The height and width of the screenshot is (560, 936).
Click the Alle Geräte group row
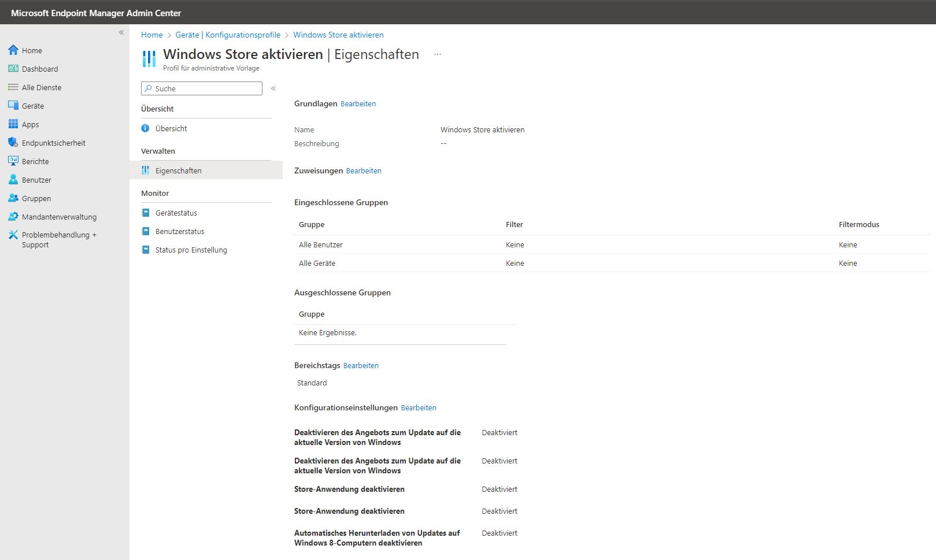[612, 263]
